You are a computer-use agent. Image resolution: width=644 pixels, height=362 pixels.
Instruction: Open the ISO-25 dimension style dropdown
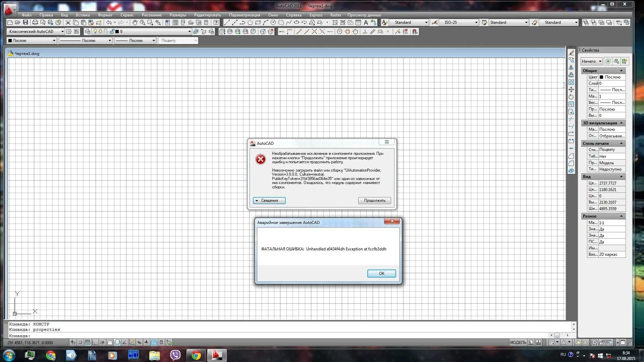[x=476, y=22]
